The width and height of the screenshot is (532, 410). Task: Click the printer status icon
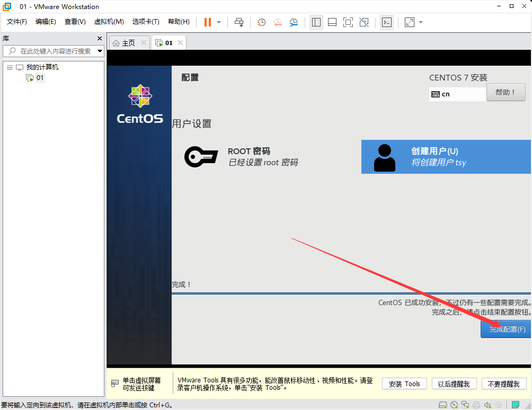476,405
